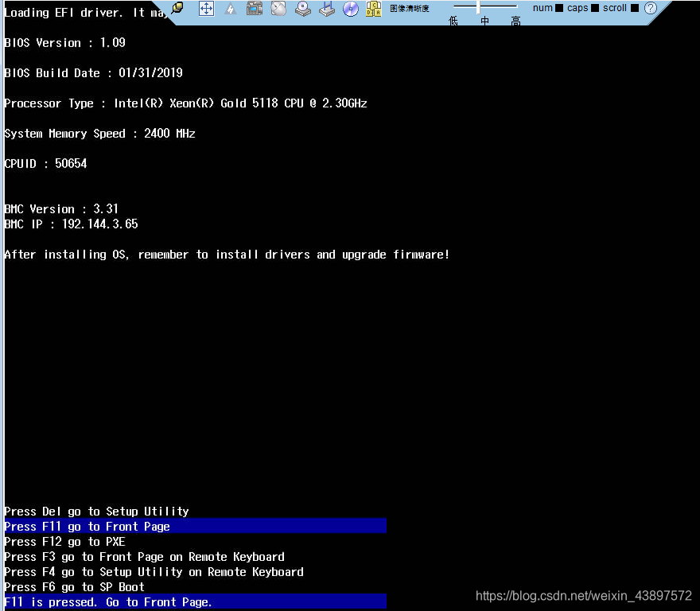
Task: Select 'Press F4 go to Setup Utility' line
Action: click(x=154, y=572)
